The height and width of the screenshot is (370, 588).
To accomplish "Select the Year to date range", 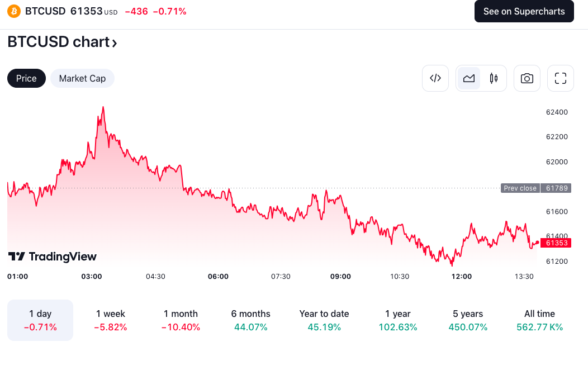I will pos(324,320).
